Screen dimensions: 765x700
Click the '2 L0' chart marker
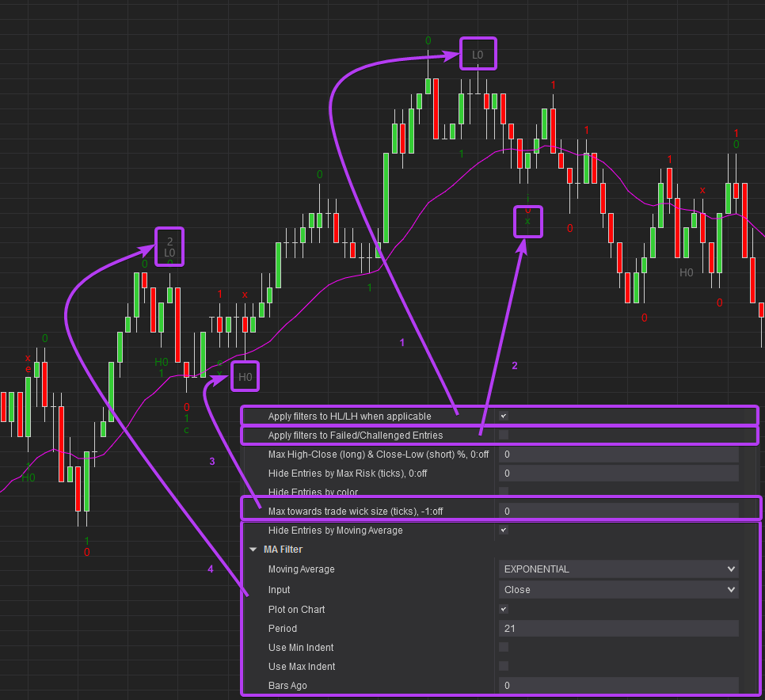coord(169,247)
